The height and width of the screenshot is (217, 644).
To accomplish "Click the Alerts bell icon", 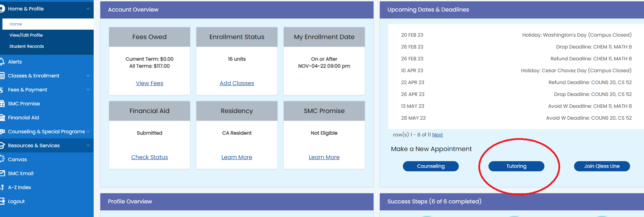I will point(2,62).
